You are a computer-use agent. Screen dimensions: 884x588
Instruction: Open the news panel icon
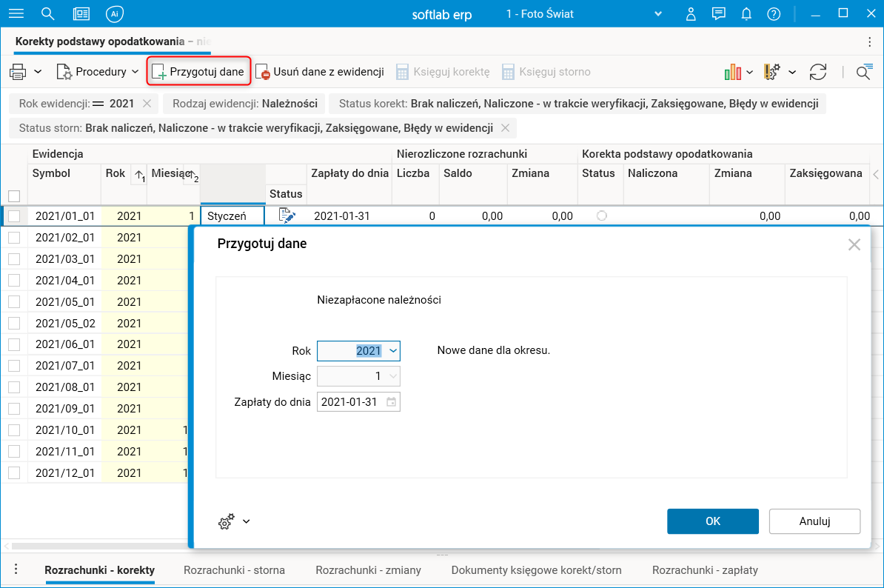tap(81, 14)
